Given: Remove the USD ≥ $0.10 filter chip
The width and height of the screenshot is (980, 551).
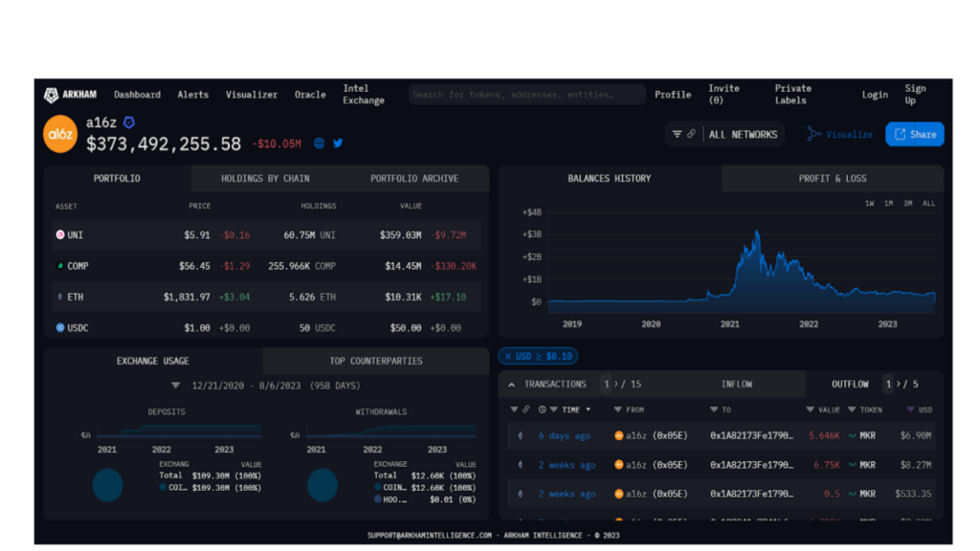Looking at the screenshot, I should coord(508,356).
